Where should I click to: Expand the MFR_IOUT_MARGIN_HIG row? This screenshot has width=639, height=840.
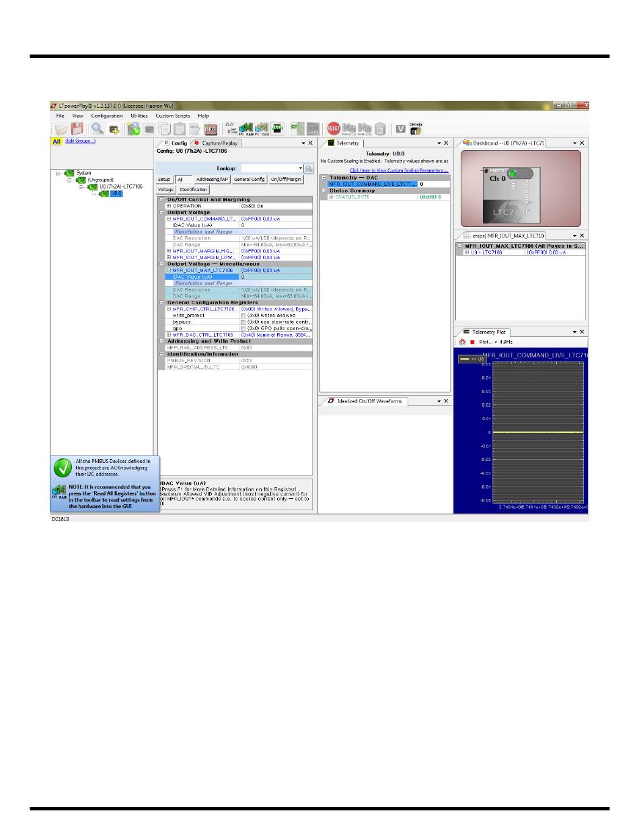[x=169, y=251]
